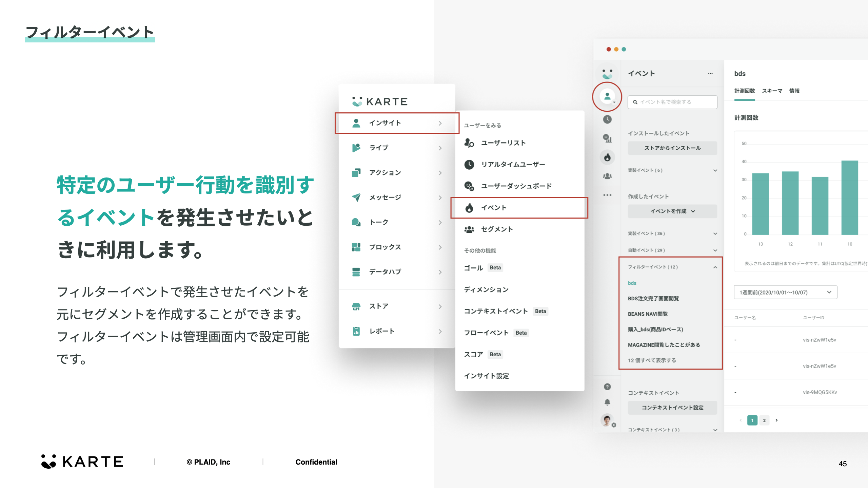Viewport: 868px width, 488px height.
Task: Switch to the スキーマ tab
Action: click(772, 91)
